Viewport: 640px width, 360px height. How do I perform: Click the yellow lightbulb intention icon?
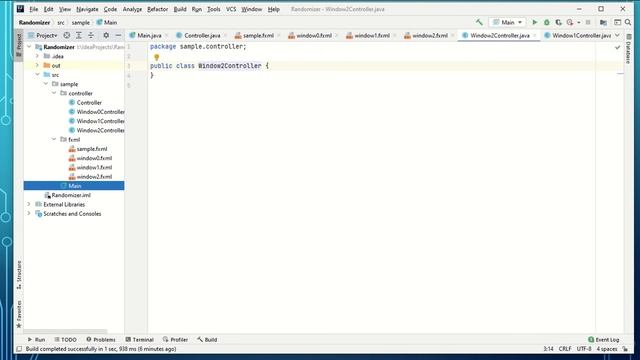tap(156, 57)
